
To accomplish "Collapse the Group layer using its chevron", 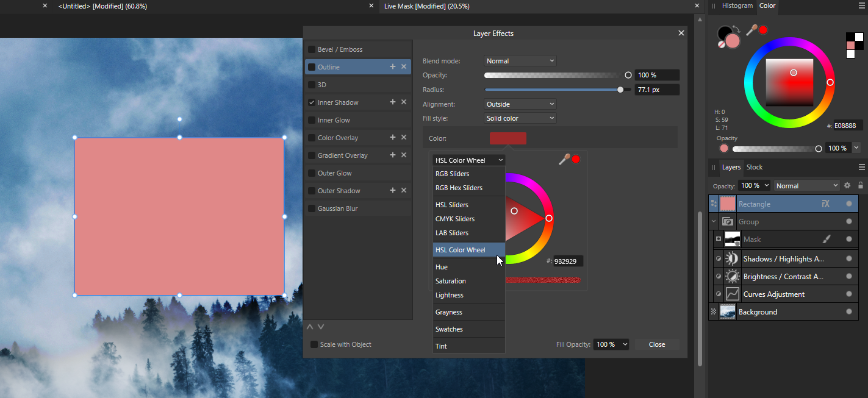I will tap(712, 221).
